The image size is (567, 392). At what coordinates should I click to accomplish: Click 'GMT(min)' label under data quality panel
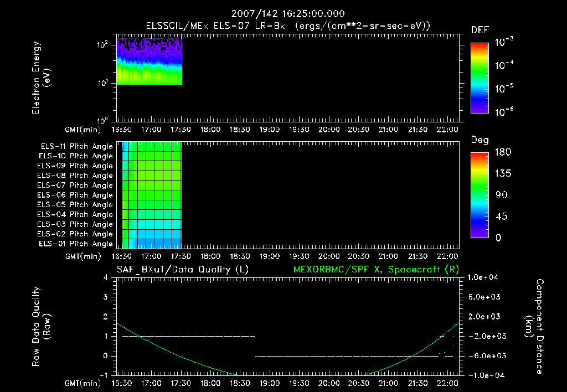point(83,383)
